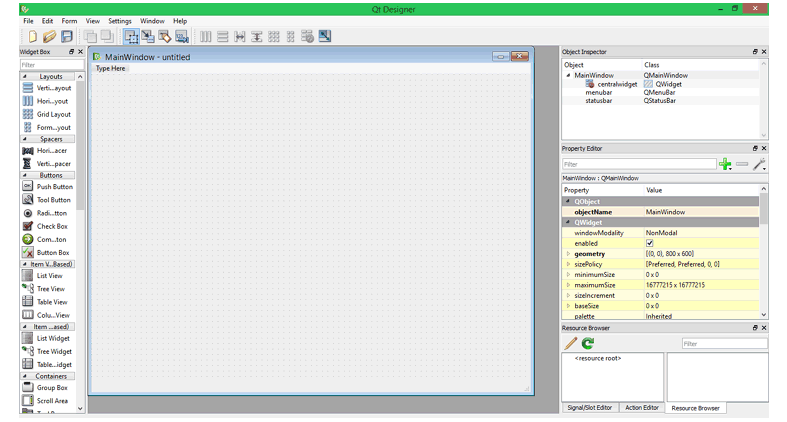Screen dimensions: 787x422
Task: Open the Help menu
Action: point(180,21)
